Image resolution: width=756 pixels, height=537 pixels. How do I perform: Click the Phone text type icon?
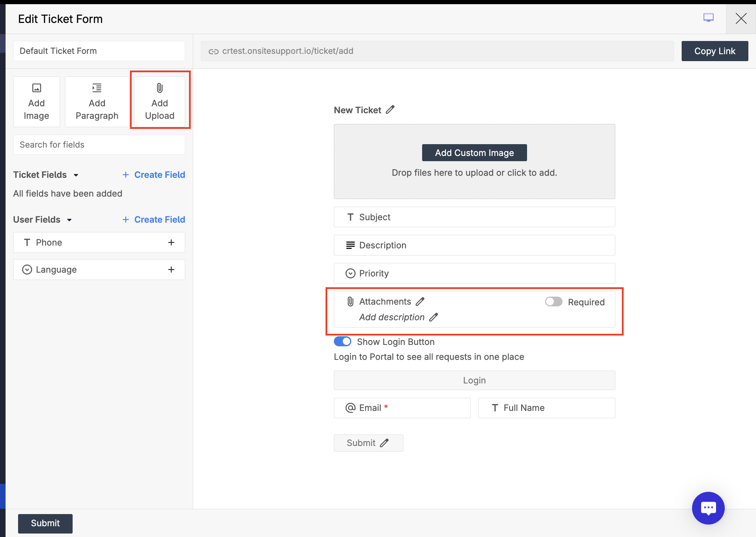pos(27,242)
